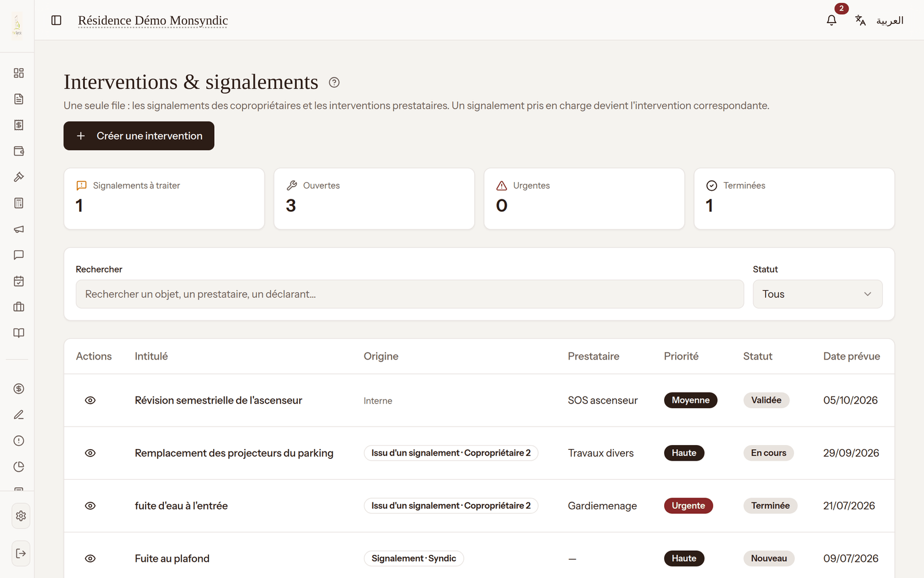View Remplacement des projecteurs du parking row eye icon

pos(90,453)
